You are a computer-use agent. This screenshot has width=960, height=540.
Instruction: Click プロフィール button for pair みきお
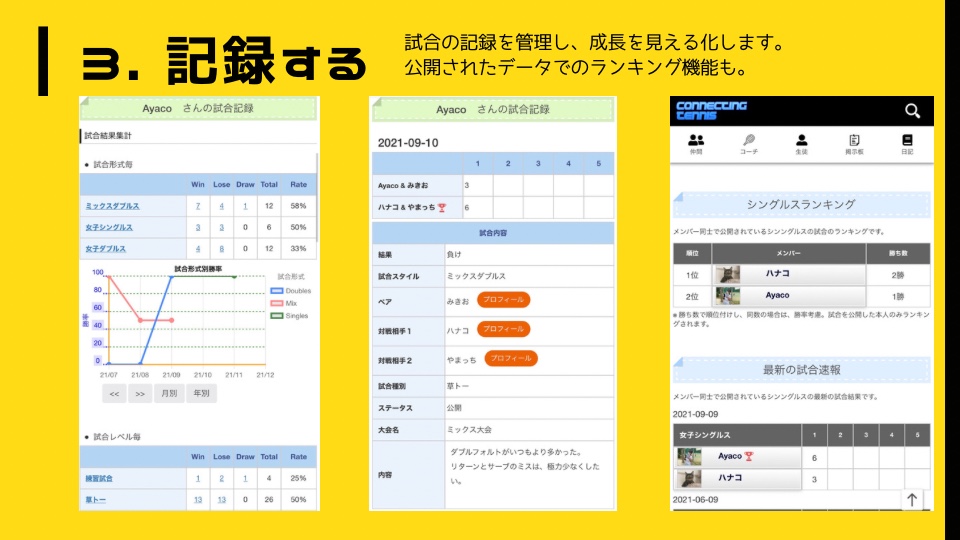503,299
